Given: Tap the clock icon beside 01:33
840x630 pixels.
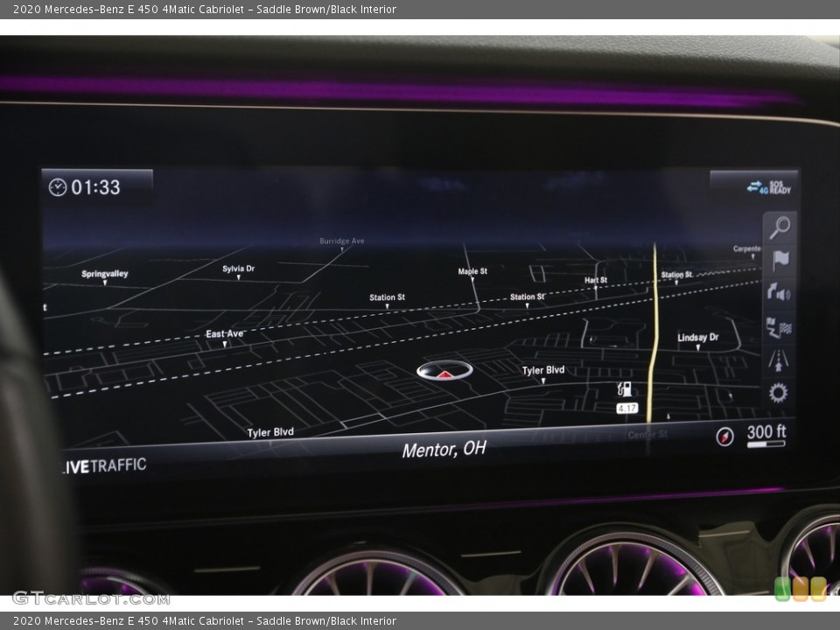Looking at the screenshot, I should click(x=58, y=187).
